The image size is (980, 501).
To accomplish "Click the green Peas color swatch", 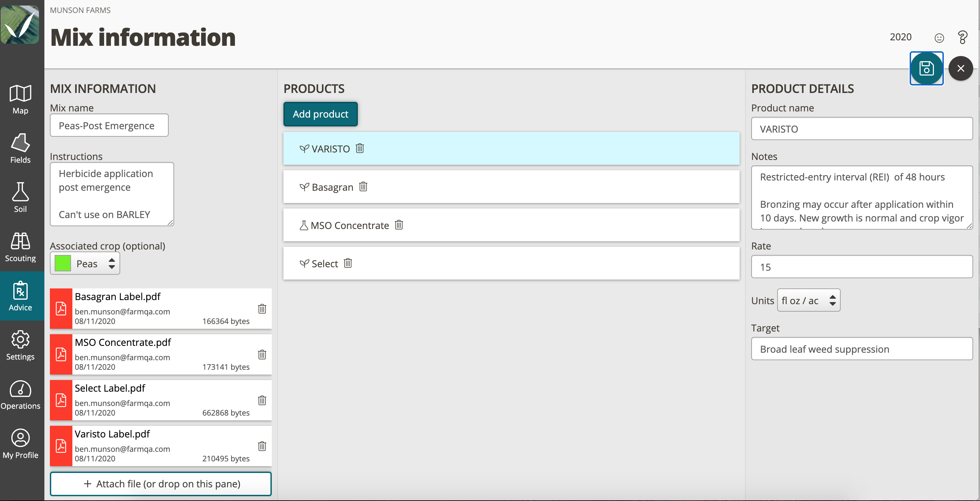I will tap(63, 263).
